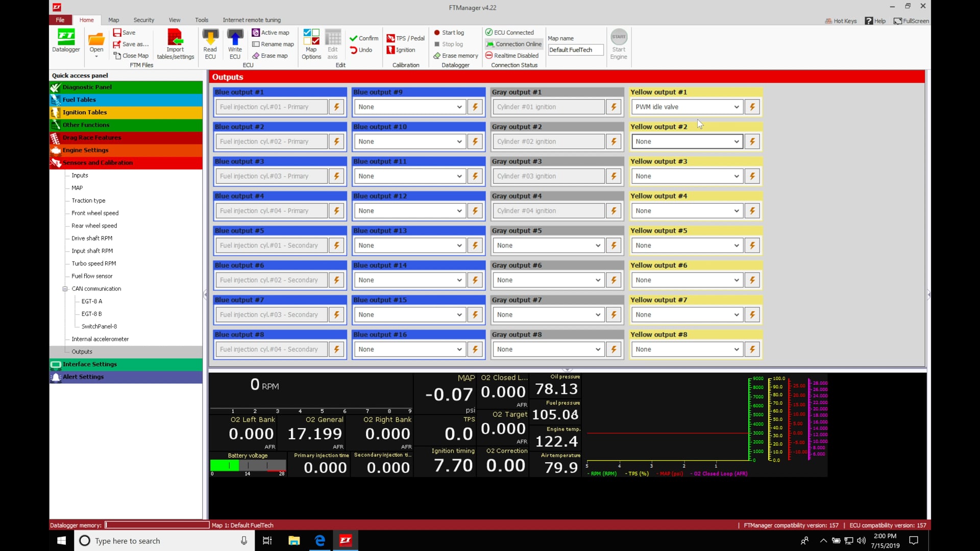Click the Read ECU icon
The width and height of the screenshot is (980, 551).
210,42
